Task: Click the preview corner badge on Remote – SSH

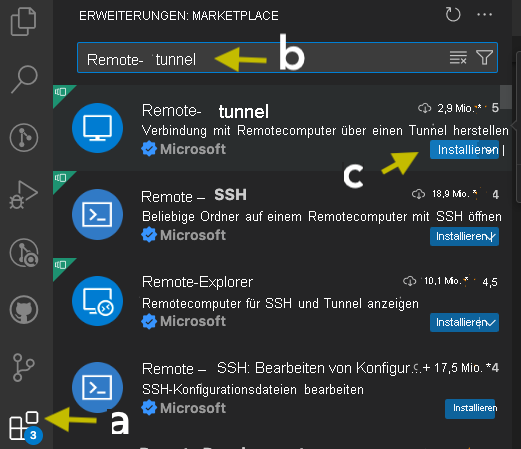Action: pyautogui.click(x=61, y=179)
